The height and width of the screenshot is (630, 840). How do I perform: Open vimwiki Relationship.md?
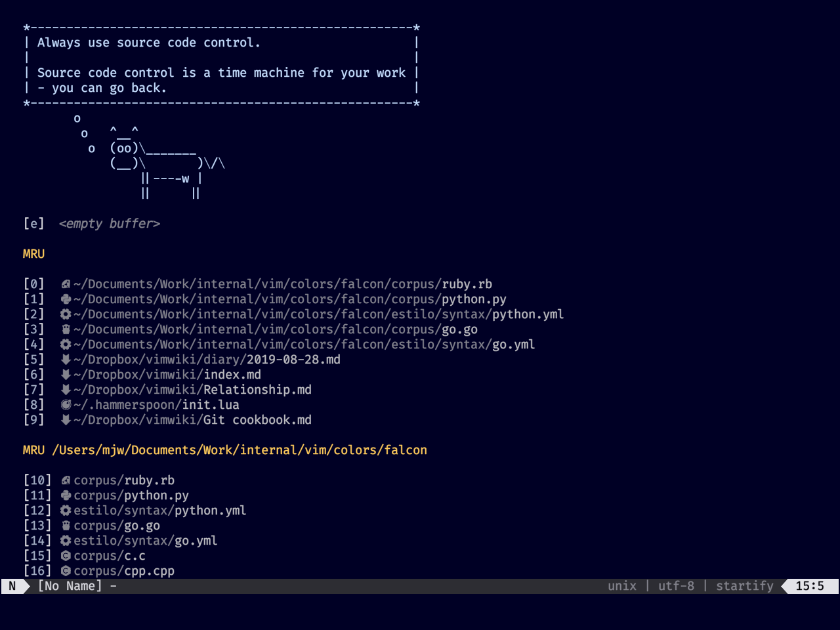(x=192, y=390)
